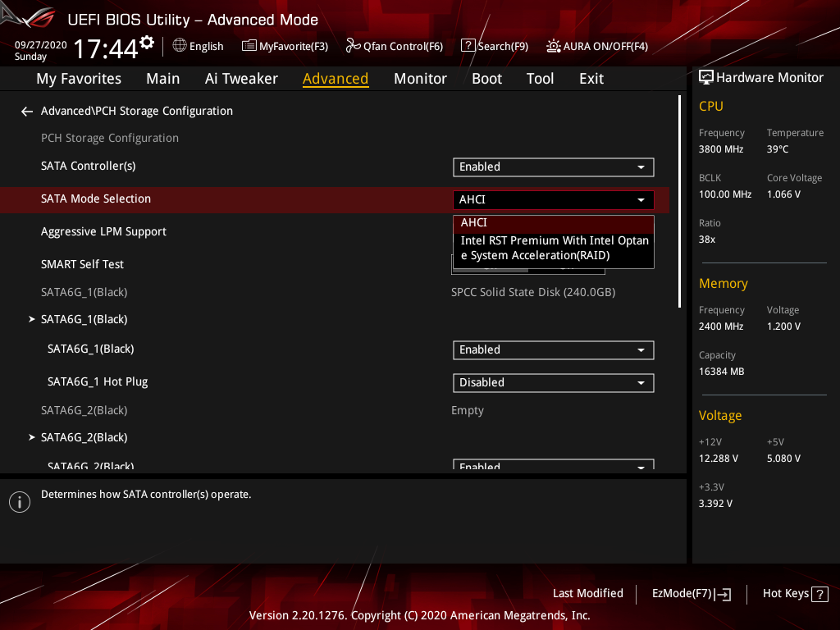The width and height of the screenshot is (840, 630).
Task: Select the Advanced tab
Action: coord(336,79)
